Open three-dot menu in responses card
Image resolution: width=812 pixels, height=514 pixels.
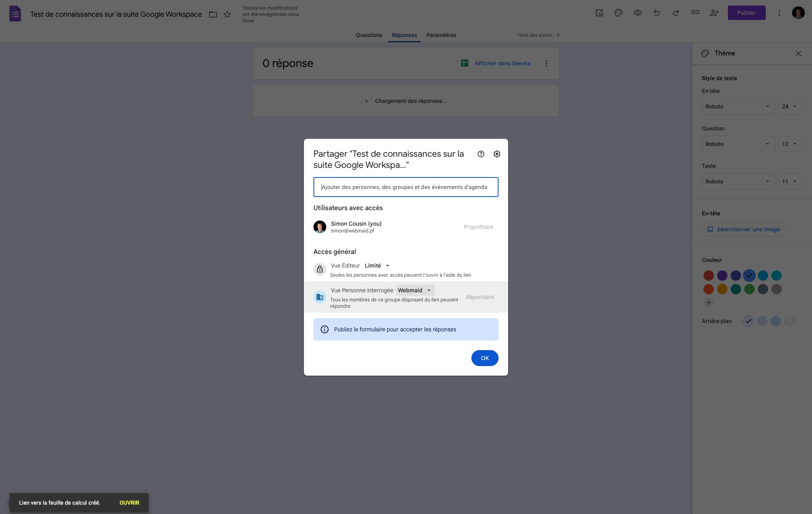546,63
